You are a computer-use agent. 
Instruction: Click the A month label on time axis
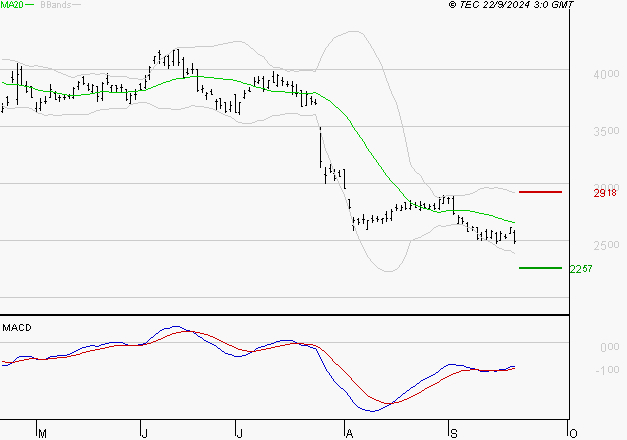[x=349, y=434]
